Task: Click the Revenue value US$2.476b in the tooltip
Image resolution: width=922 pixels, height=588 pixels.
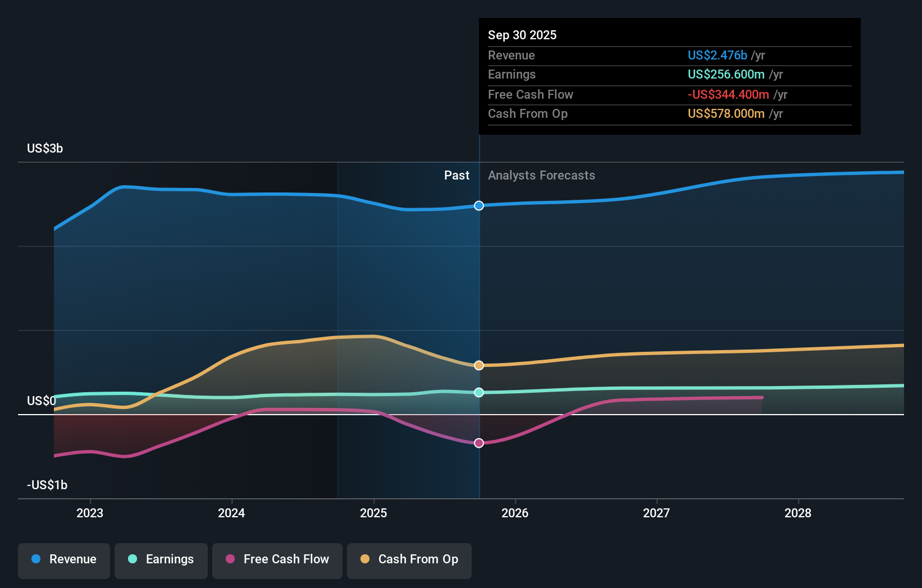Action: 718,55
